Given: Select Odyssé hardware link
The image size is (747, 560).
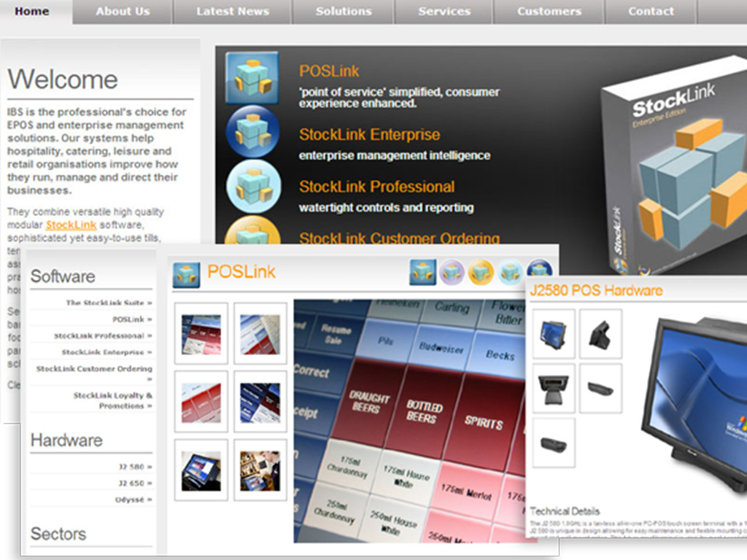Looking at the screenshot, I should click(133, 499).
